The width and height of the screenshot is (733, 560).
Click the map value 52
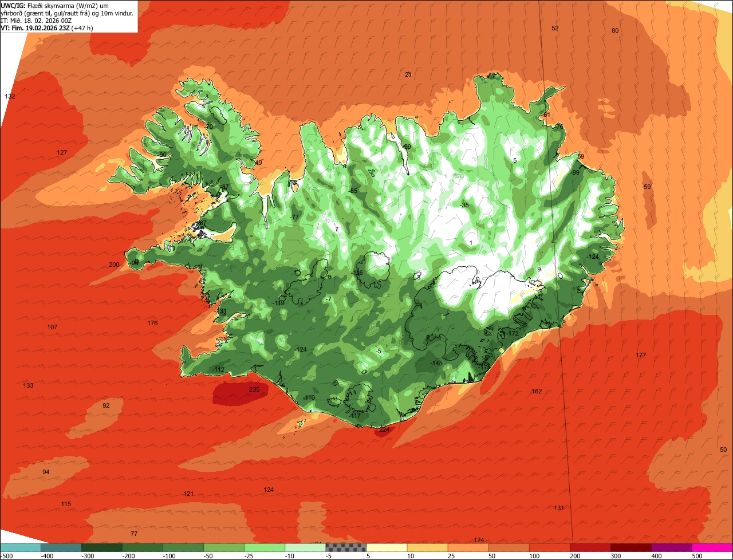tap(555, 28)
